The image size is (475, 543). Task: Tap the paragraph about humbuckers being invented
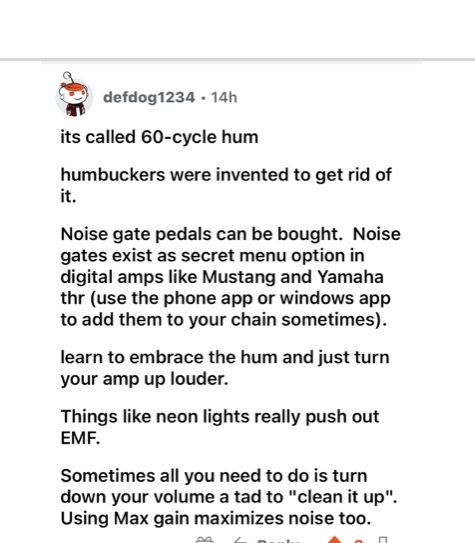click(226, 185)
